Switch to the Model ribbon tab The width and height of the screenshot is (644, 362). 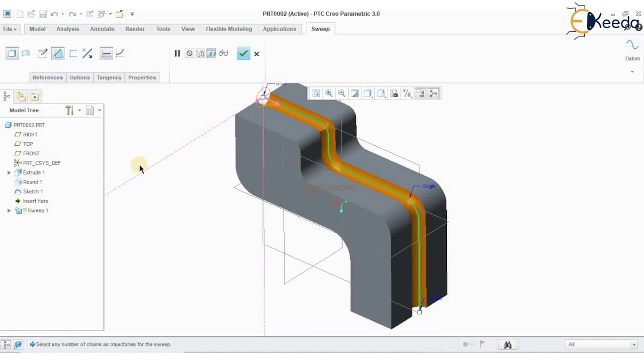38,29
